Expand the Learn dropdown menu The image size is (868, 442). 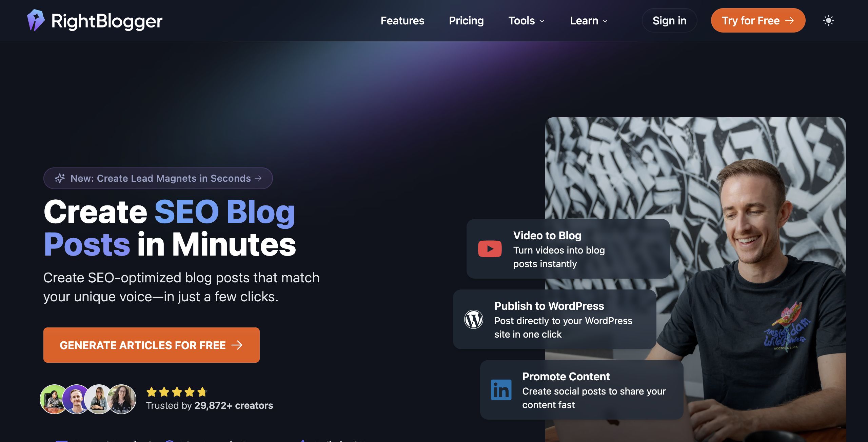[x=589, y=21]
